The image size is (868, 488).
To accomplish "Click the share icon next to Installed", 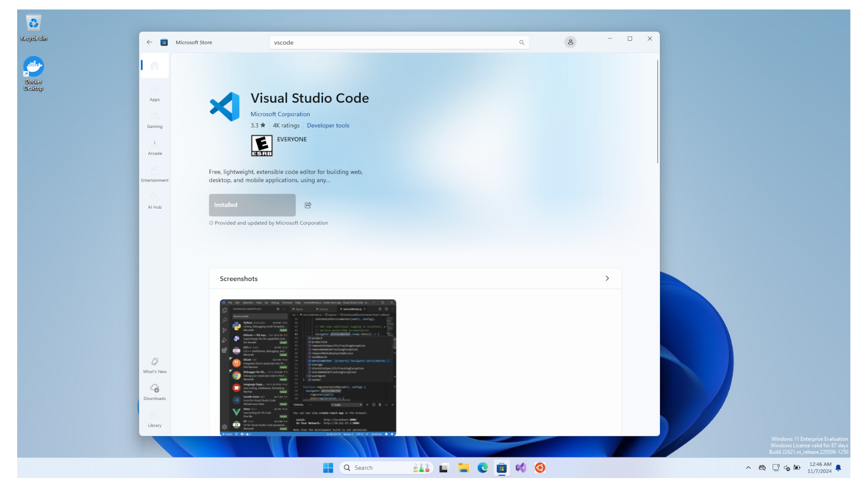I will pyautogui.click(x=308, y=205).
